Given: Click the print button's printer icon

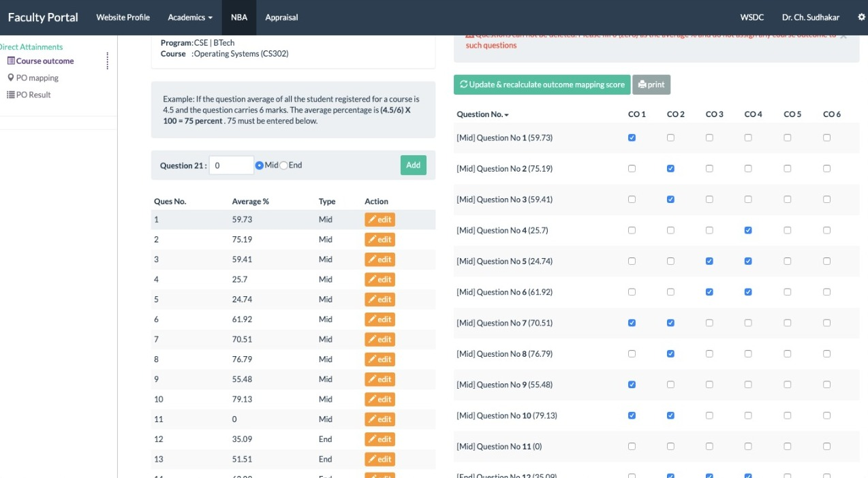Looking at the screenshot, I should pyautogui.click(x=642, y=84).
